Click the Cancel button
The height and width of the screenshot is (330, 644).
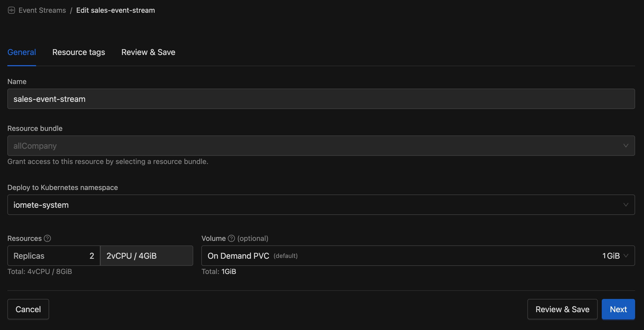(x=28, y=309)
